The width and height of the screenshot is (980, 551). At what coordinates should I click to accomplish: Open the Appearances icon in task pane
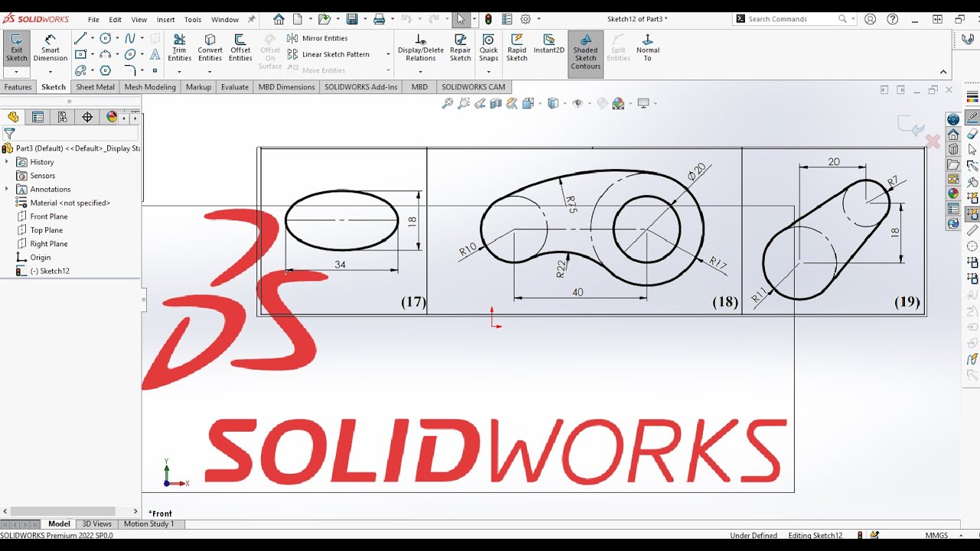tap(953, 194)
